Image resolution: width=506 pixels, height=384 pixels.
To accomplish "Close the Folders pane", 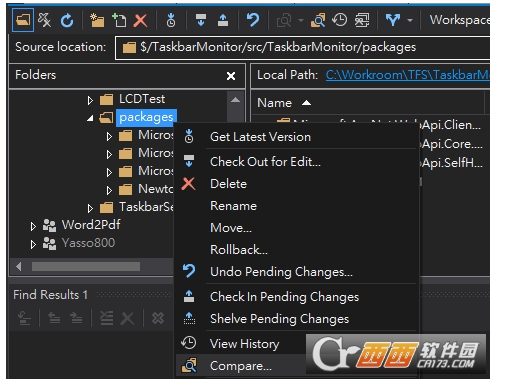I will pos(231,76).
